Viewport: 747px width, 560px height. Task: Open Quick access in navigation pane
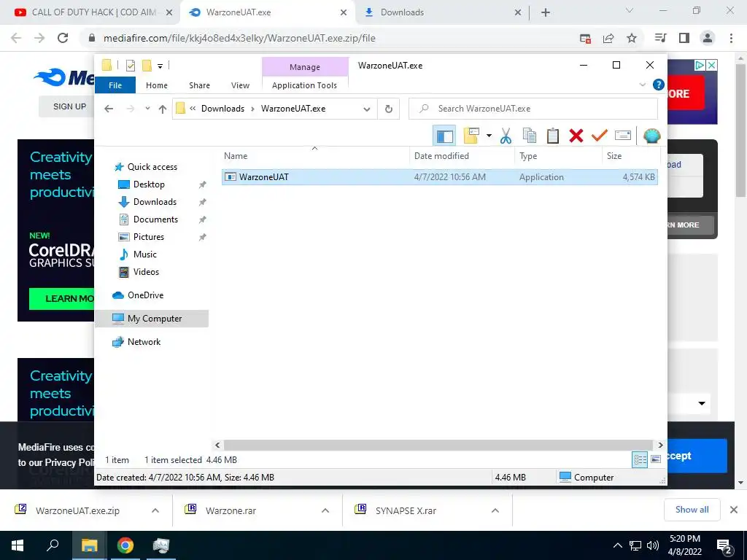click(152, 167)
